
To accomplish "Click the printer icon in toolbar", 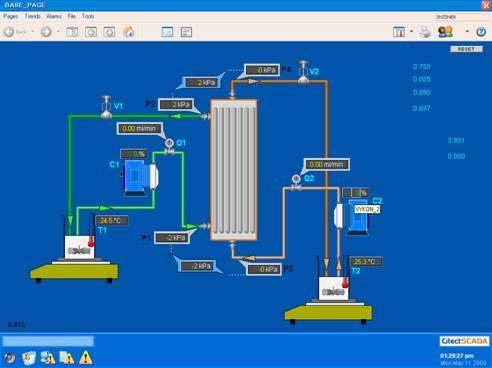I will 425,32.
